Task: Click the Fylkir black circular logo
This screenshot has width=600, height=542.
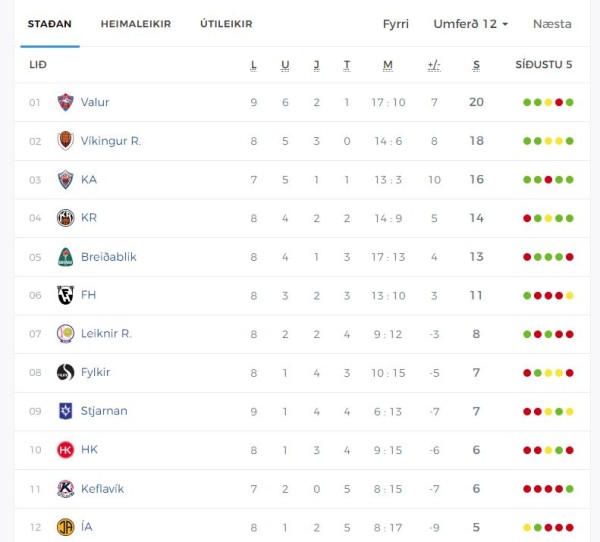Action: [65, 372]
